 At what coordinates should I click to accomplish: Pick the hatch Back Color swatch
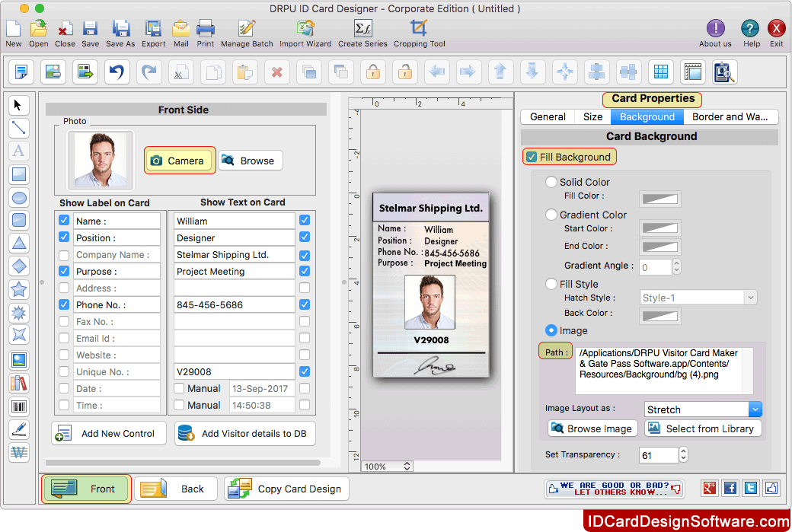pyautogui.click(x=659, y=316)
